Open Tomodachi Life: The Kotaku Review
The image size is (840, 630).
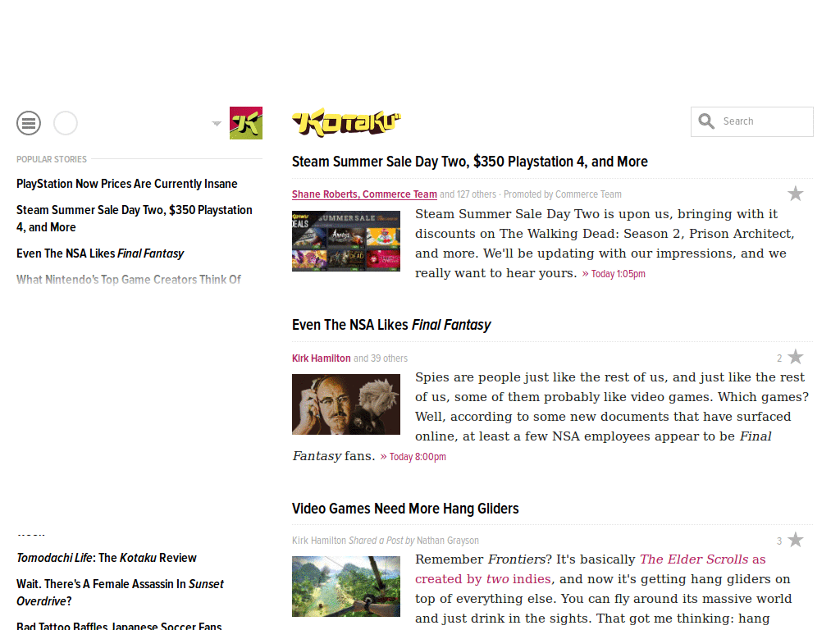pyautogui.click(x=107, y=558)
